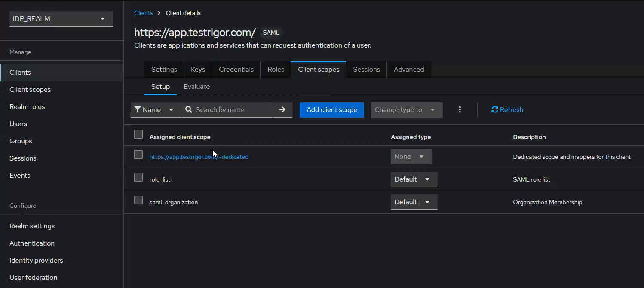
Task: Click the Clients breadcrumb link
Action: point(144,13)
